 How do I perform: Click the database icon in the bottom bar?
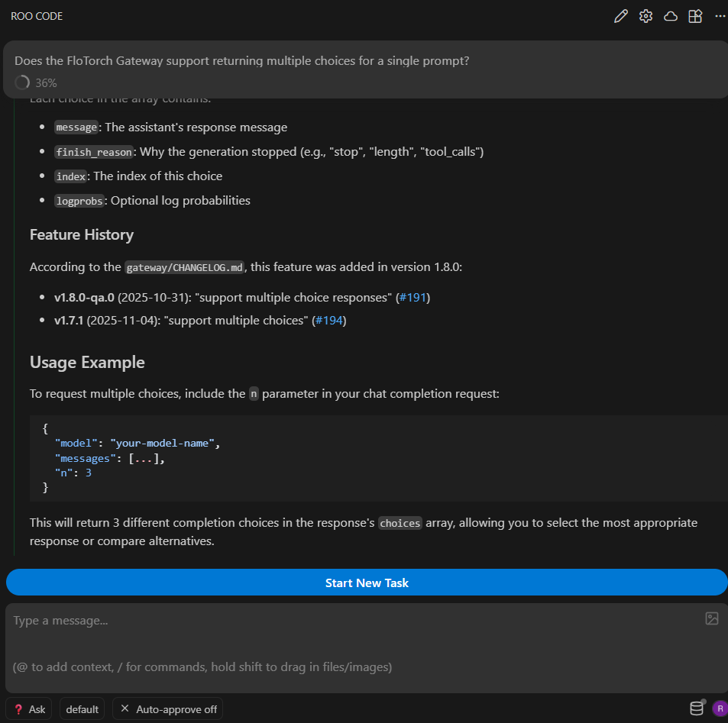(696, 708)
